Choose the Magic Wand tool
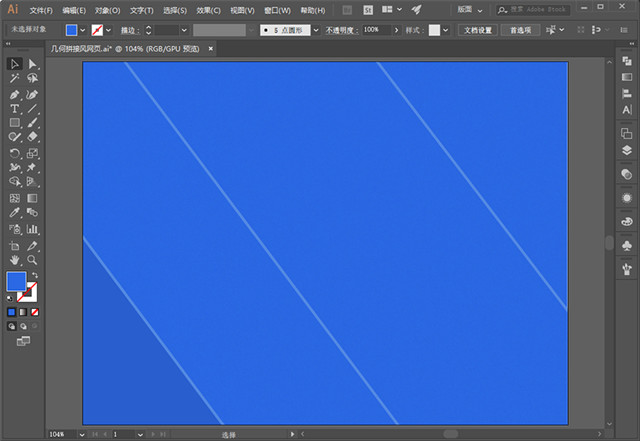 pos(15,78)
